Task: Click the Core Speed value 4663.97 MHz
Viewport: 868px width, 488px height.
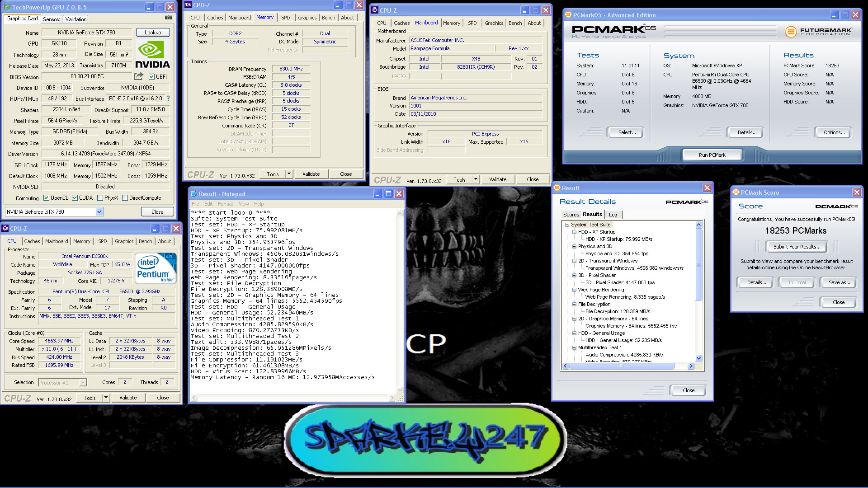Action: (x=59, y=341)
